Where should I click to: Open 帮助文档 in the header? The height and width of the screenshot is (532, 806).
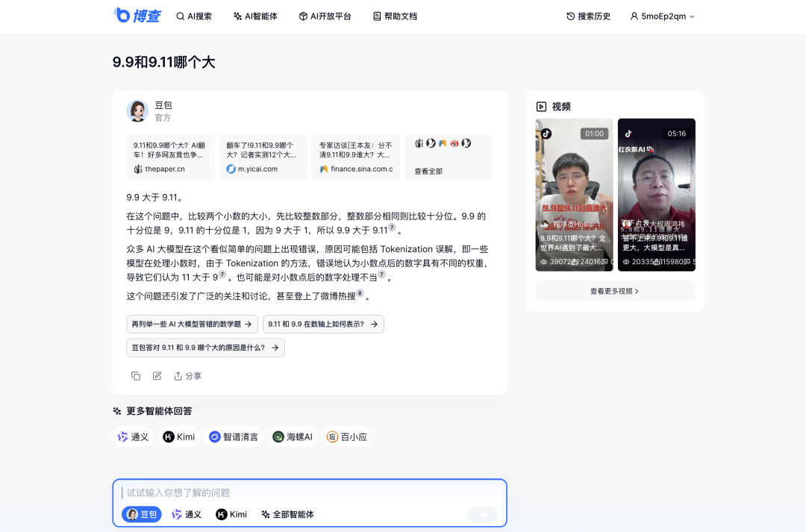pos(395,16)
